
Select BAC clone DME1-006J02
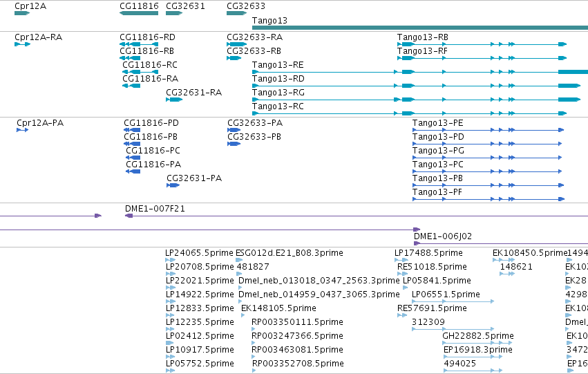(442, 236)
